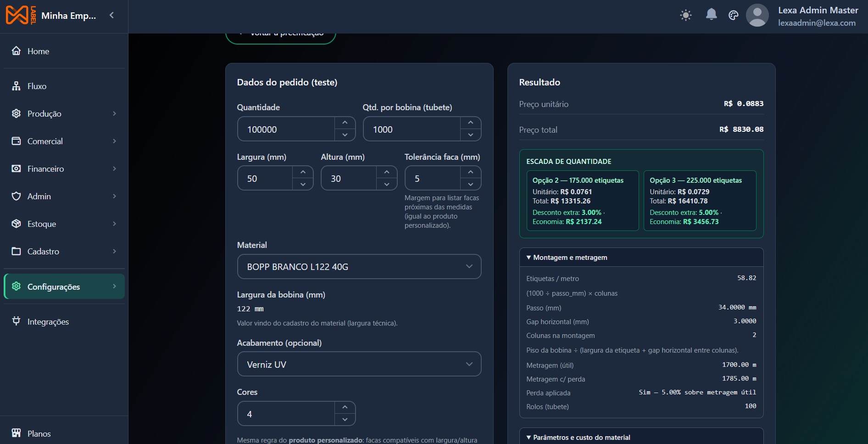Image resolution: width=868 pixels, height=444 pixels.
Task: Click the price total R$ 8830.08
Action: coord(741,129)
